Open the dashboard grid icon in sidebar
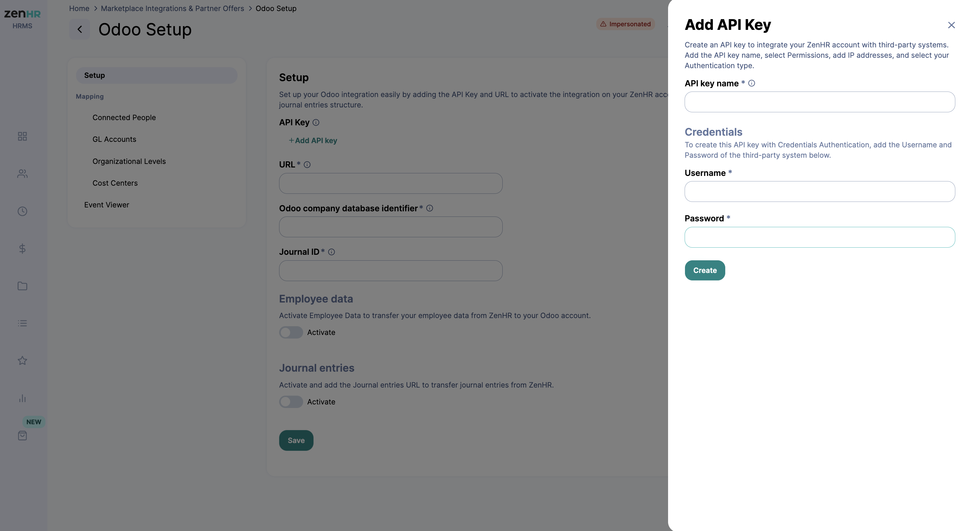 point(22,136)
